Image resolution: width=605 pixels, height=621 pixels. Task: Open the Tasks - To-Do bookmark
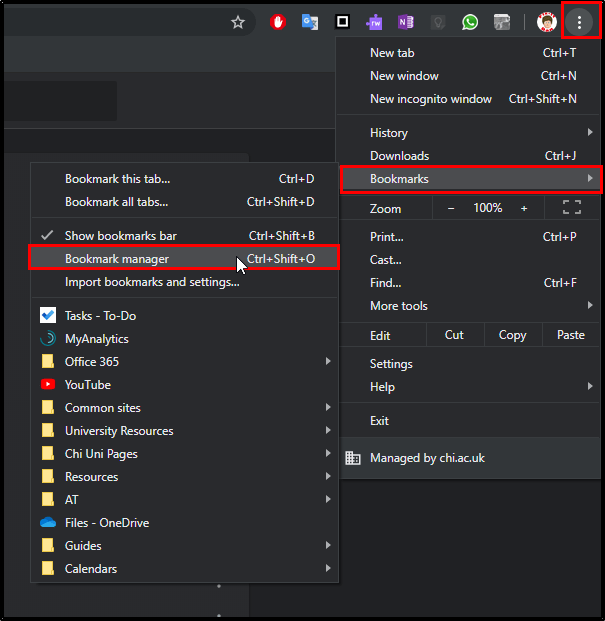pyautogui.click(x=185, y=316)
